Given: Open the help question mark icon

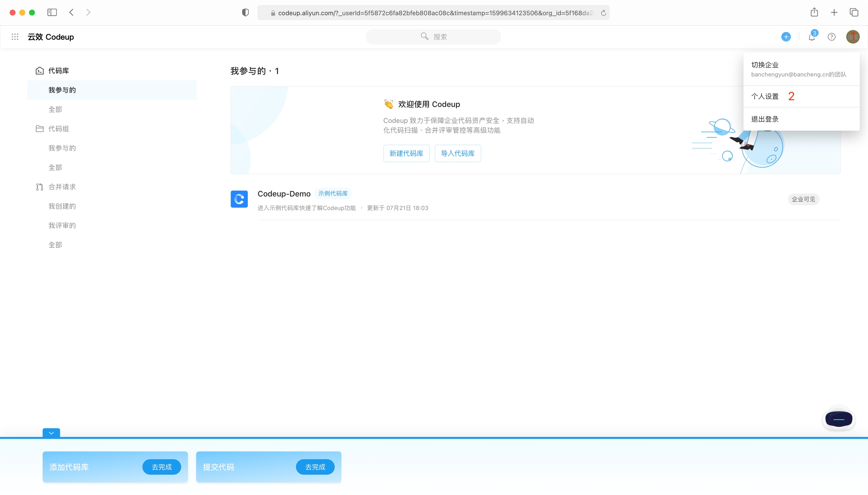Looking at the screenshot, I should pos(831,37).
